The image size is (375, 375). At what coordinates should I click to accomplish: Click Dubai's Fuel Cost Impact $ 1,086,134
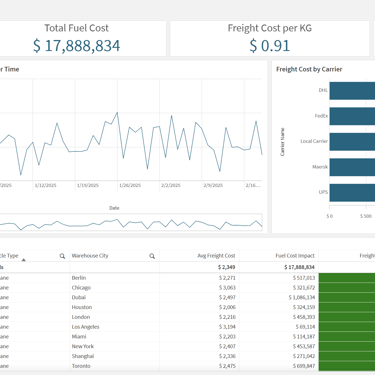point(302,297)
